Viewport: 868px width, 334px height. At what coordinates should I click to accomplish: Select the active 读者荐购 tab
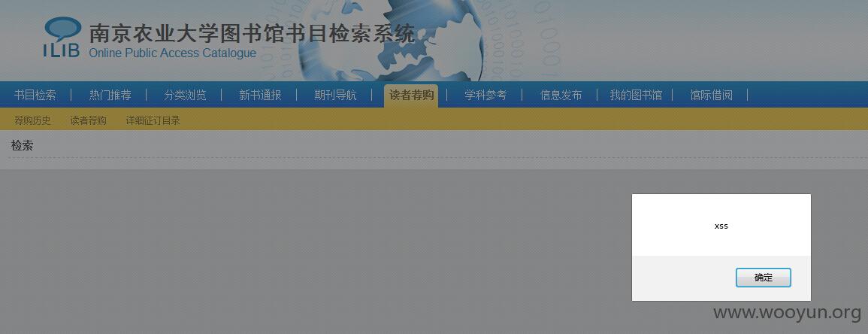pyautogui.click(x=411, y=96)
